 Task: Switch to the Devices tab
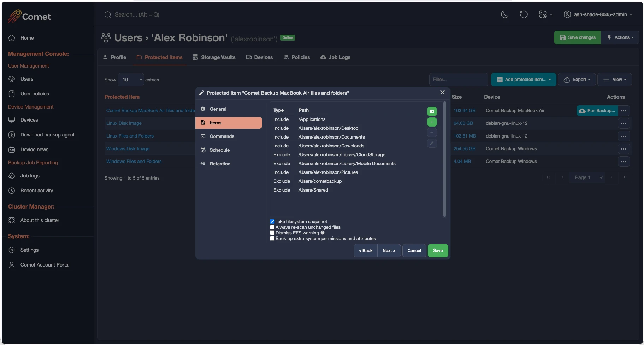[x=259, y=57]
